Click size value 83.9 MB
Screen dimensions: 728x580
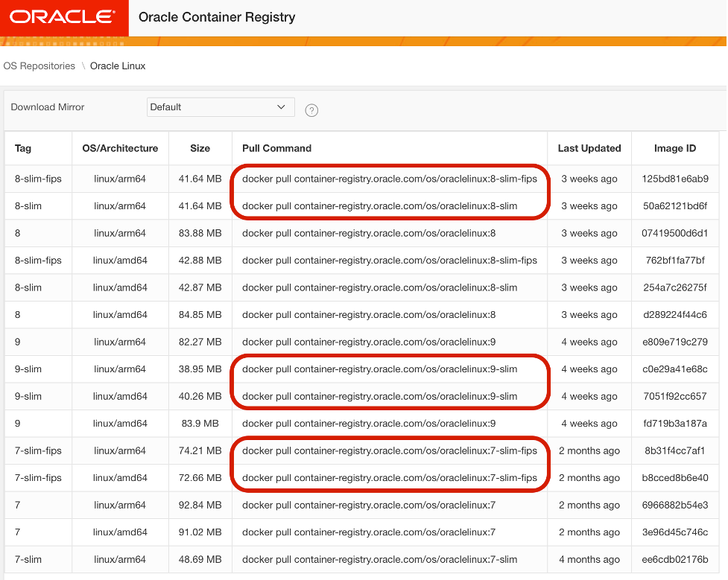tap(200, 423)
